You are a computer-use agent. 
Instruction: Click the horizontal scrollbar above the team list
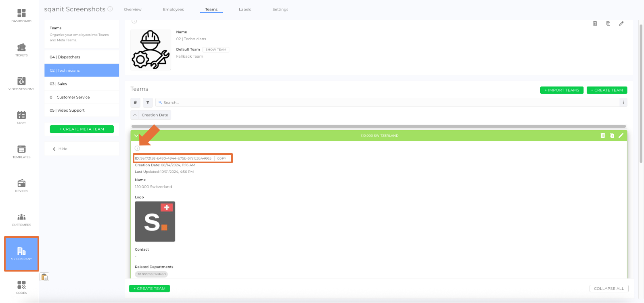pyautogui.click(x=378, y=127)
